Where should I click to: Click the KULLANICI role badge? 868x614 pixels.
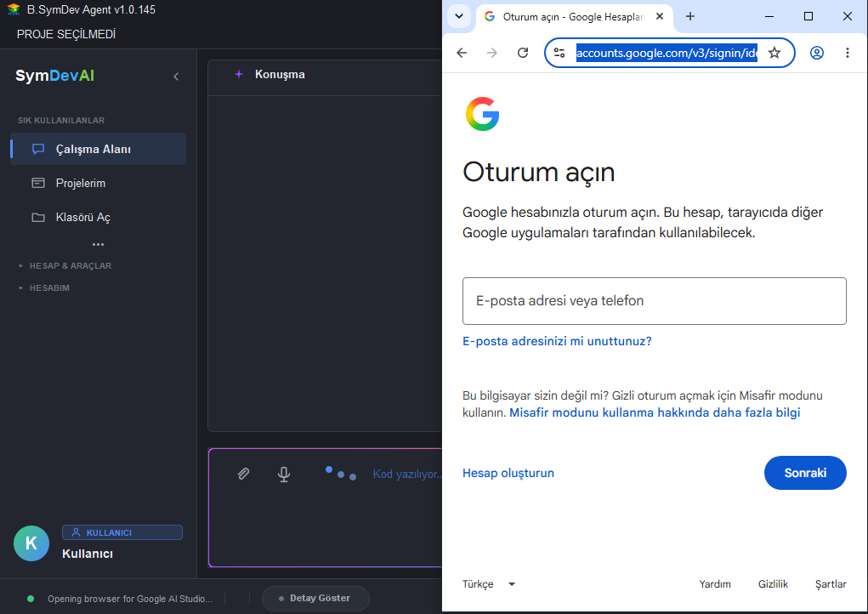(122, 532)
